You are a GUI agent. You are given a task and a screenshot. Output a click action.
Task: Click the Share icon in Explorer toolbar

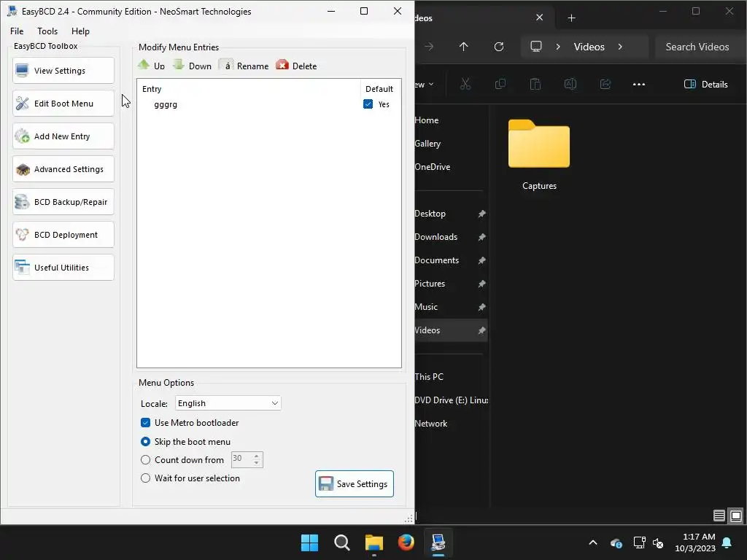tap(605, 85)
